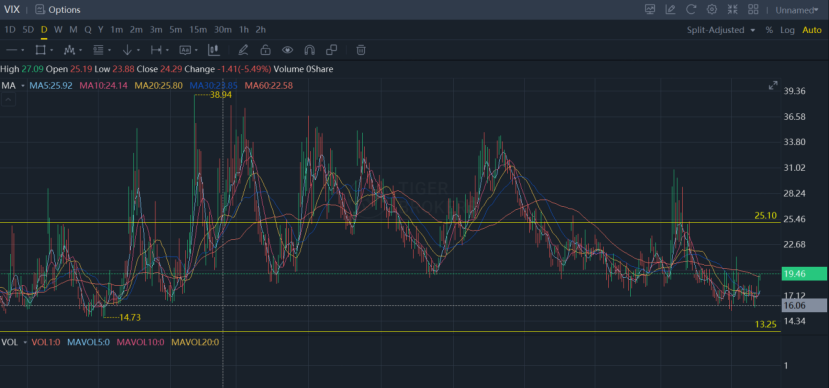
Task: Open the MA indicator dropdown
Action: coord(23,86)
